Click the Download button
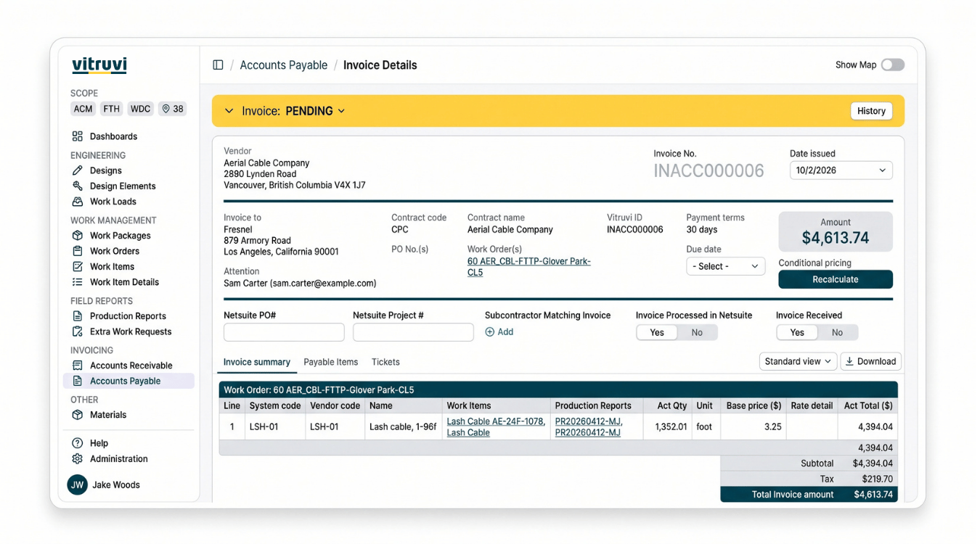This screenshot has width=980, height=544. click(x=870, y=361)
